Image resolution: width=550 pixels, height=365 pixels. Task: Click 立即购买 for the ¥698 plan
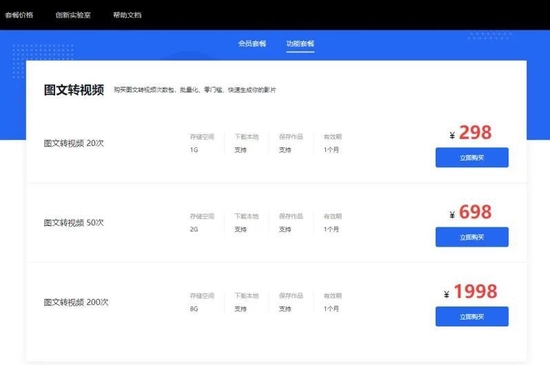(x=472, y=237)
